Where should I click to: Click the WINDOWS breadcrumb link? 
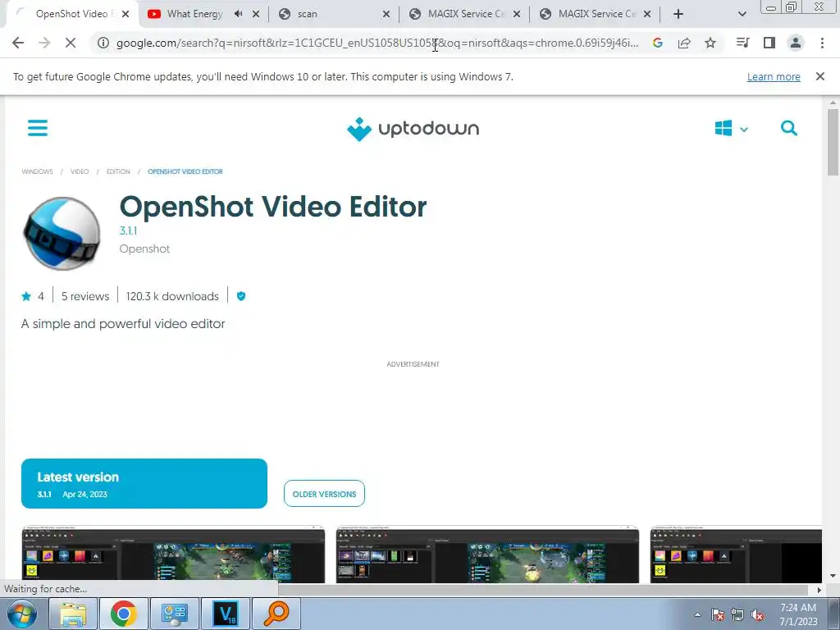37,171
